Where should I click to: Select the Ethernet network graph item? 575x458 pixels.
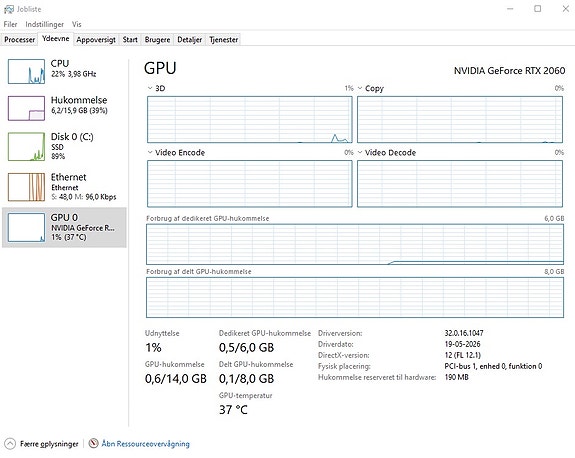pos(64,187)
